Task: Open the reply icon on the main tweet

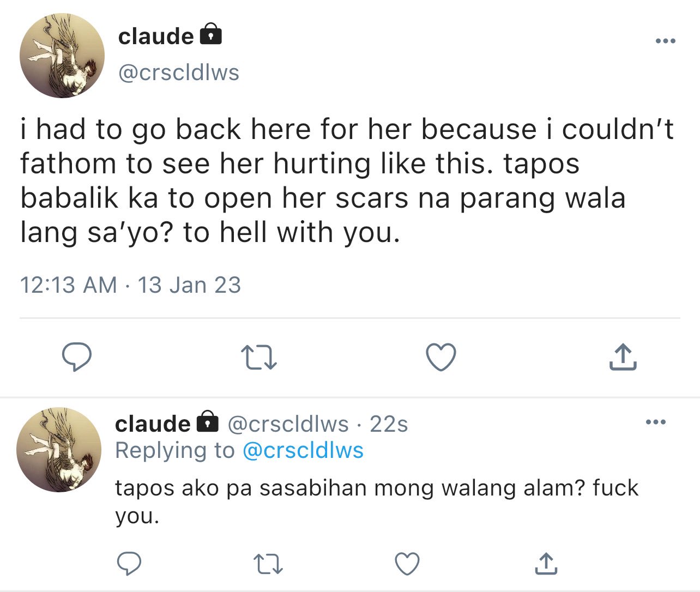Action: click(76, 357)
